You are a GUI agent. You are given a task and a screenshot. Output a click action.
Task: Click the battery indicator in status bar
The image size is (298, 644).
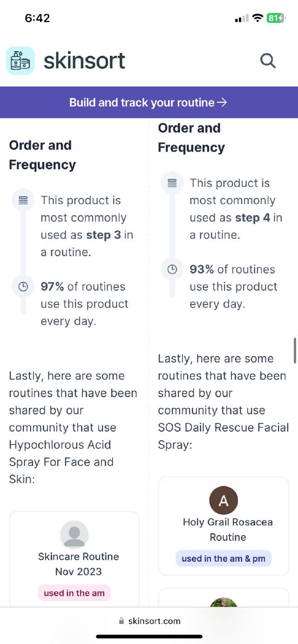(275, 18)
